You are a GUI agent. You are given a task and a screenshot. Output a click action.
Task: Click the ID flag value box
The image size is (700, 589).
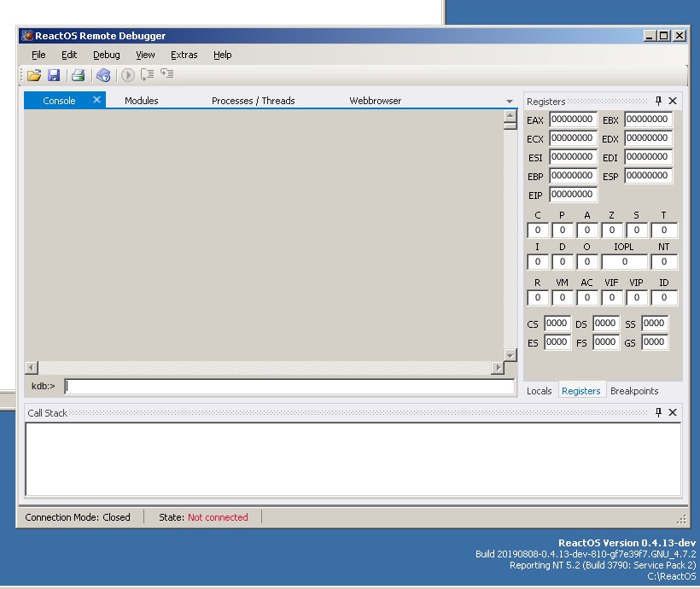pos(664,298)
